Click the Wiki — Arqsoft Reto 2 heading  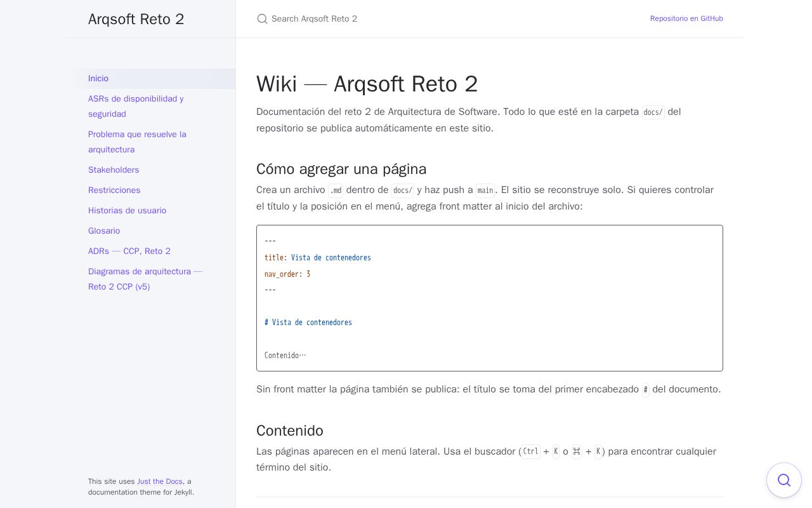(x=367, y=84)
